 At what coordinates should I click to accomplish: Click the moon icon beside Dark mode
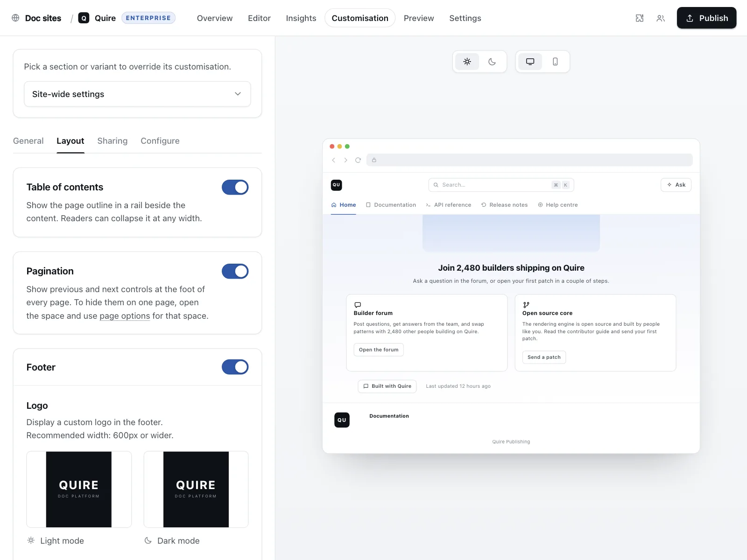pos(148,540)
